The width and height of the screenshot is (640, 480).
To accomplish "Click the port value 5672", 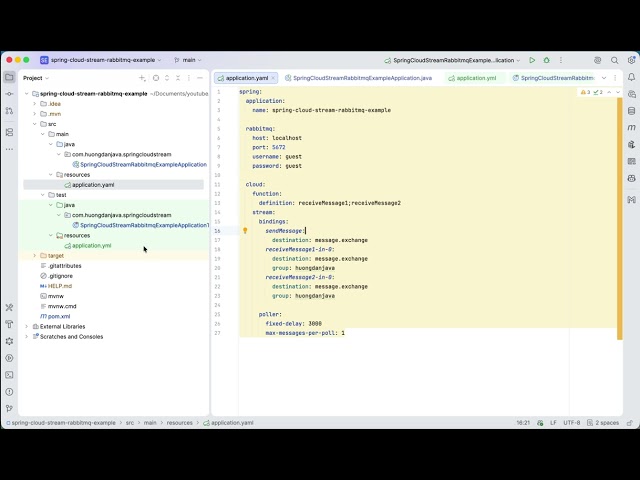I will (279, 147).
